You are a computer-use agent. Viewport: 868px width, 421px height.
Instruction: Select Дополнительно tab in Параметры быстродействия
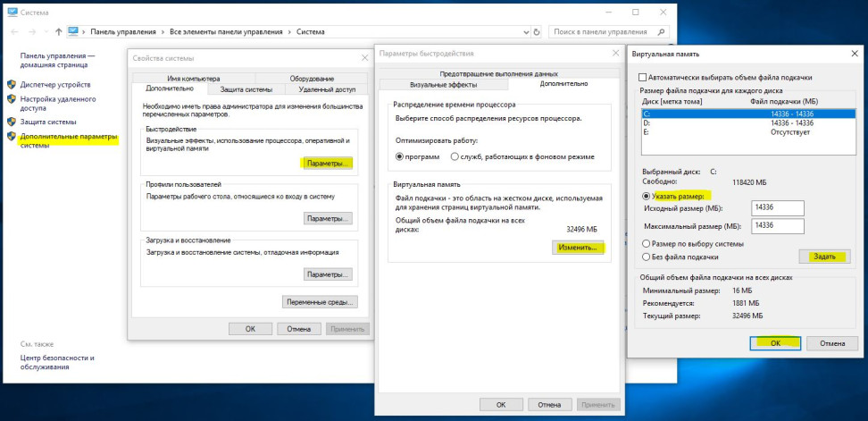563,84
